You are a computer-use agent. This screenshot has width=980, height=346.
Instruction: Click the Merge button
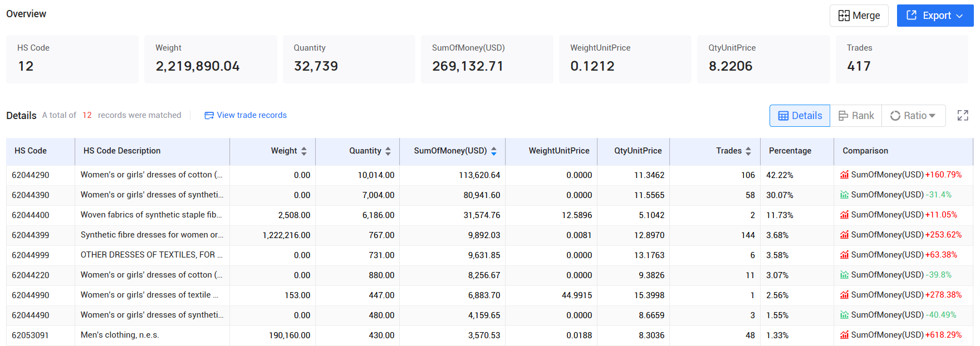coord(859,16)
